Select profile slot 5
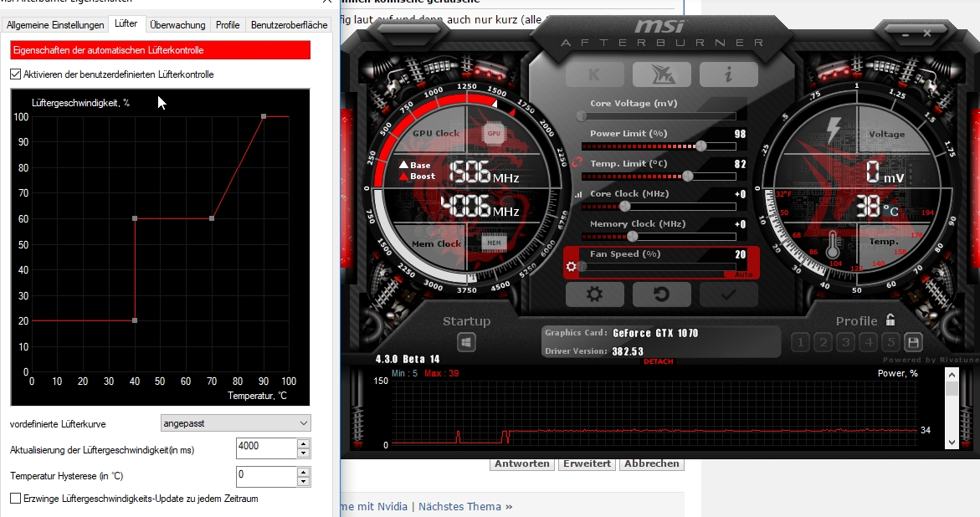980x517 pixels. click(890, 342)
